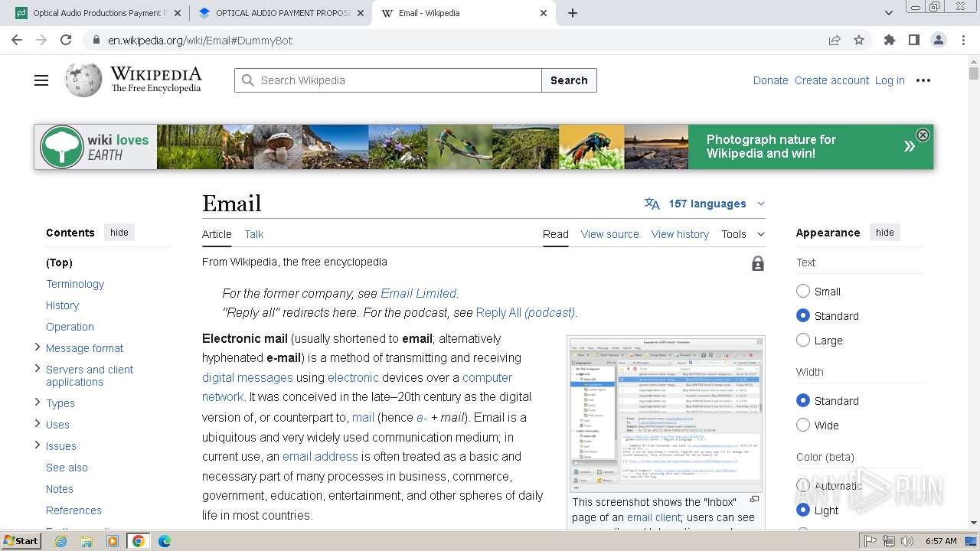
Task: Click the Log in link
Action: (x=890, y=80)
